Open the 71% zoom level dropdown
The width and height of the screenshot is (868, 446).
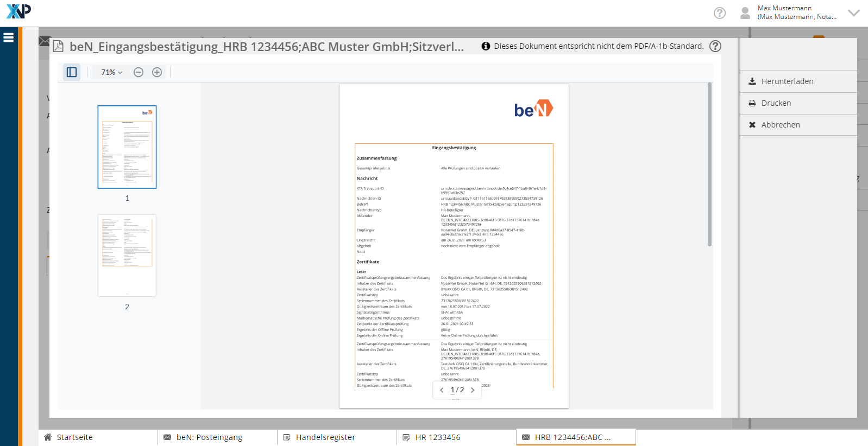click(x=112, y=72)
